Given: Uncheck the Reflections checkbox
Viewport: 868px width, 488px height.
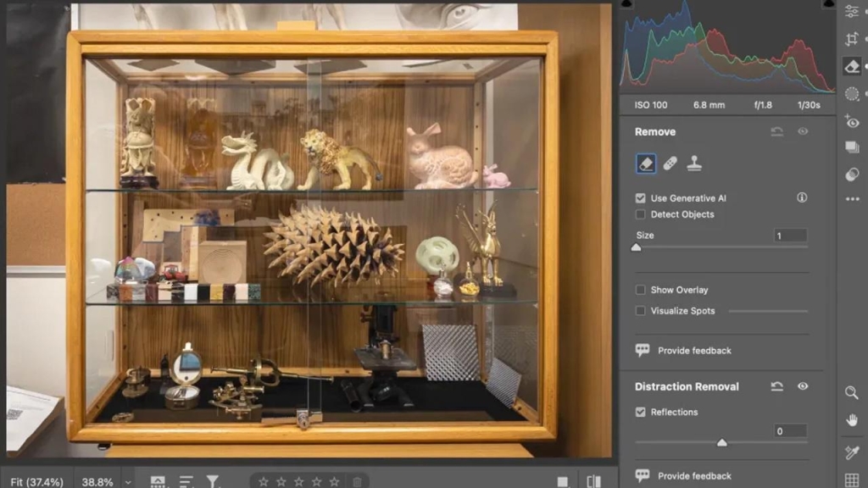Looking at the screenshot, I should pyautogui.click(x=641, y=413).
